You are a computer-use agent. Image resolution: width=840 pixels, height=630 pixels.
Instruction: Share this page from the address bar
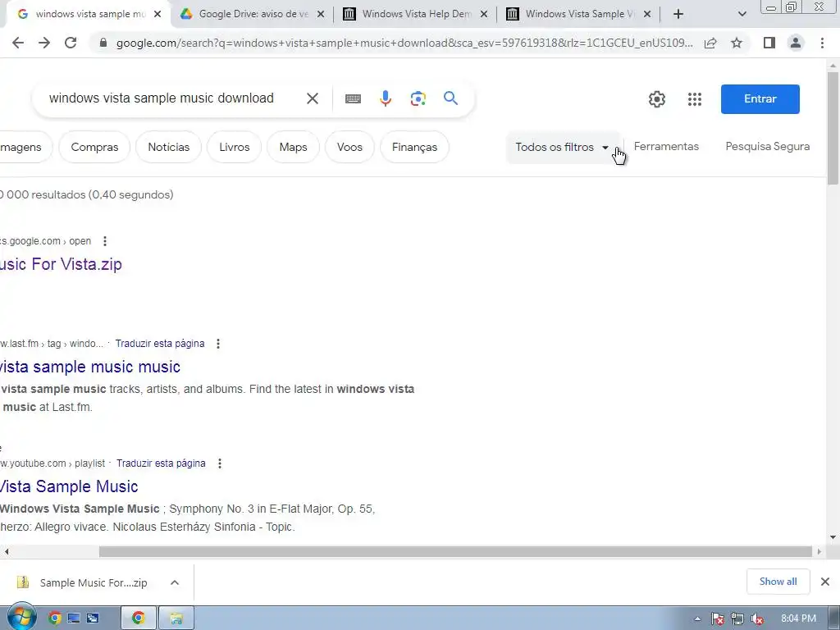[x=710, y=43]
